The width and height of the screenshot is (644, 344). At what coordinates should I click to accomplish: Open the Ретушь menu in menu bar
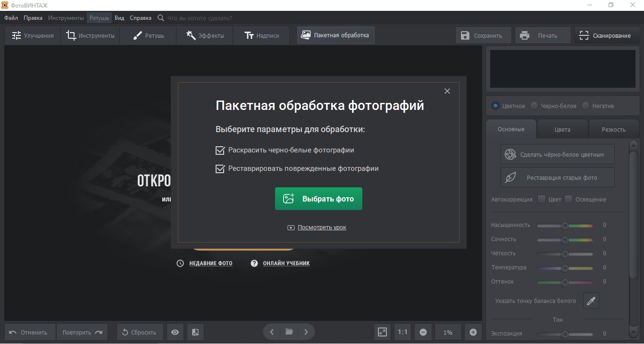pyautogui.click(x=99, y=18)
